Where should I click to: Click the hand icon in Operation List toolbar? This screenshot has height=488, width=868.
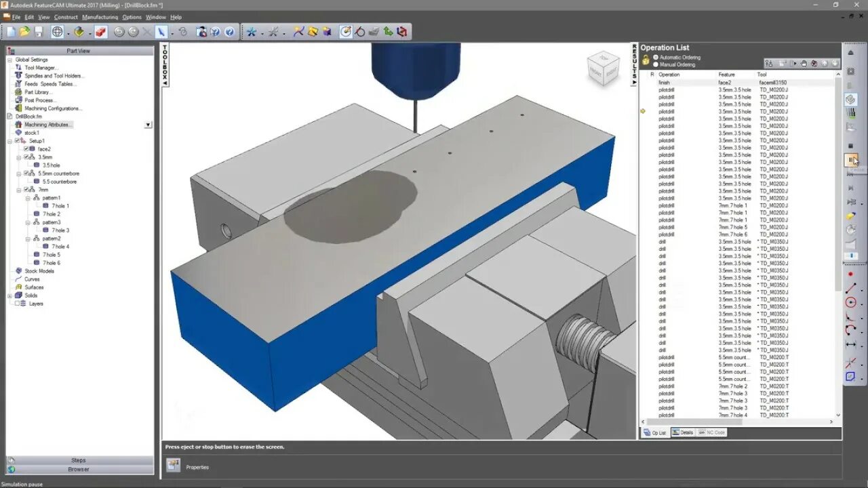pos(804,63)
